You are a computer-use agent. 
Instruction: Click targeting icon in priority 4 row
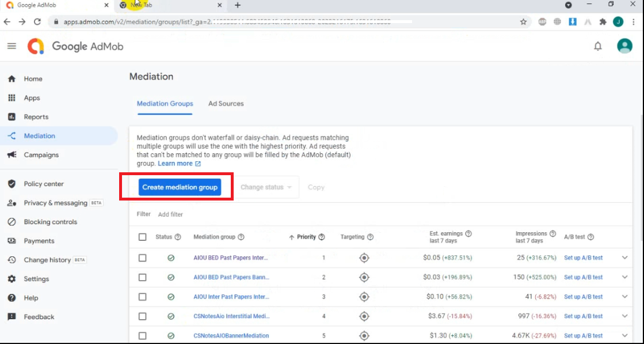(364, 316)
